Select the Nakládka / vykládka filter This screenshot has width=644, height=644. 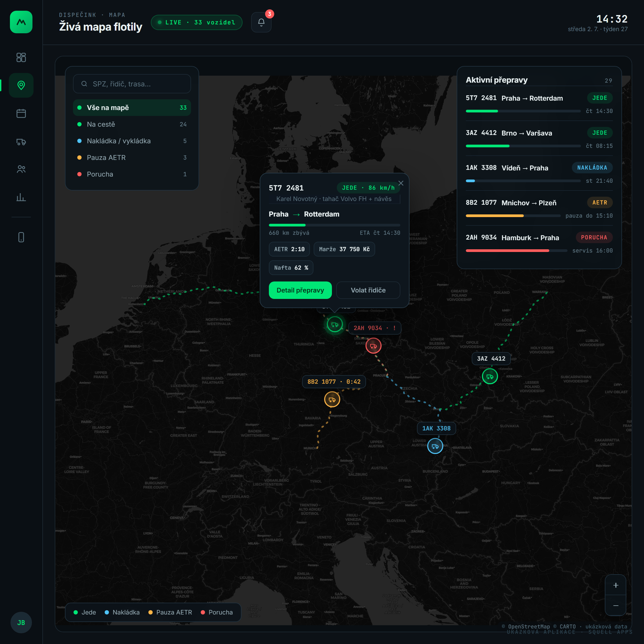point(132,141)
